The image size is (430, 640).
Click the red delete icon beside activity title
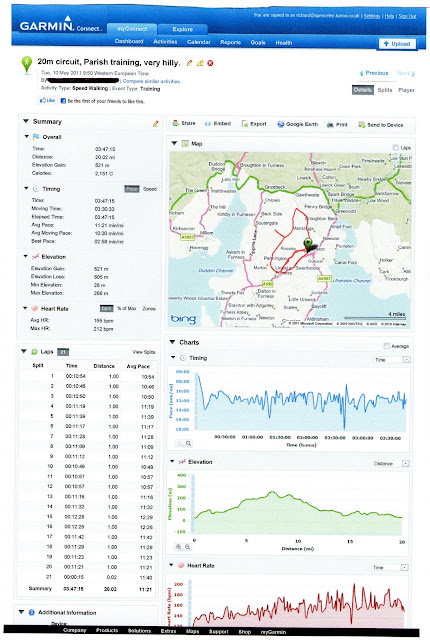pyautogui.click(x=210, y=63)
